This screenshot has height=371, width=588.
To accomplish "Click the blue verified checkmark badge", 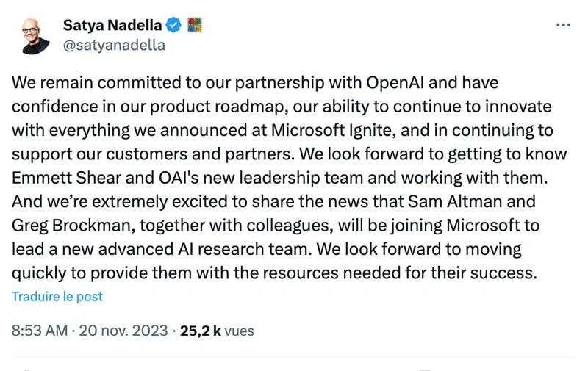I will 173,26.
